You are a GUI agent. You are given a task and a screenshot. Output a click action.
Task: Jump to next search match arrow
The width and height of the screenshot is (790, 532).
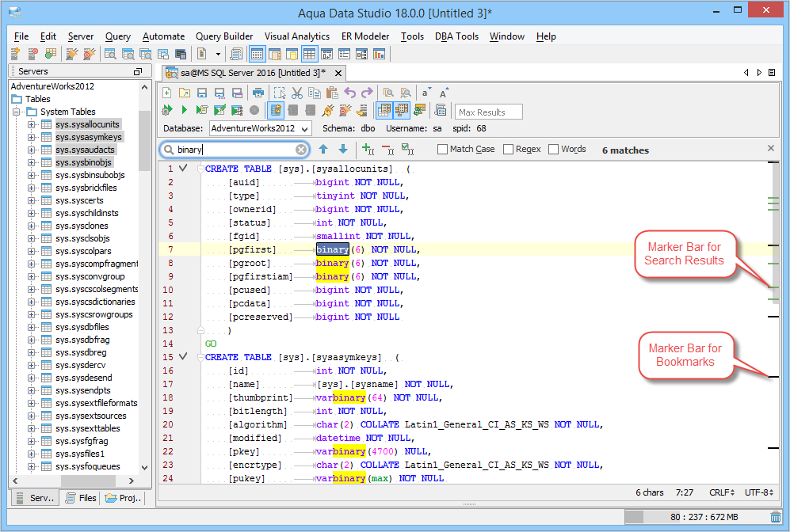(x=343, y=149)
